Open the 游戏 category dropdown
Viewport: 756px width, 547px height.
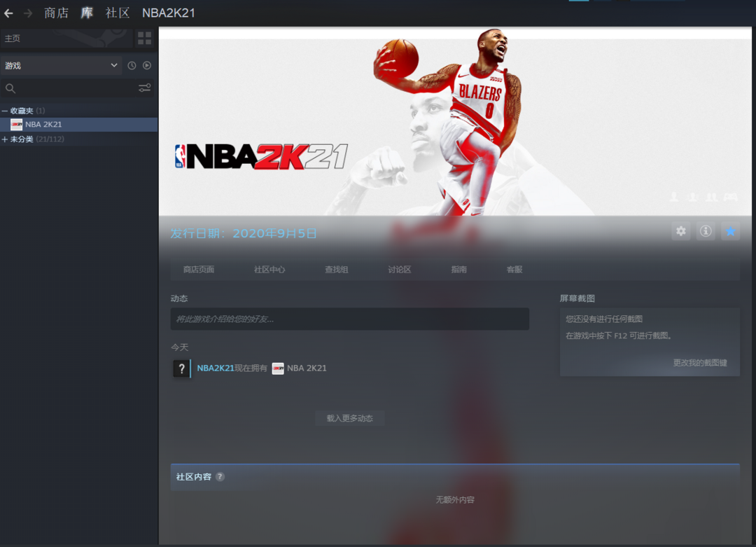point(62,66)
